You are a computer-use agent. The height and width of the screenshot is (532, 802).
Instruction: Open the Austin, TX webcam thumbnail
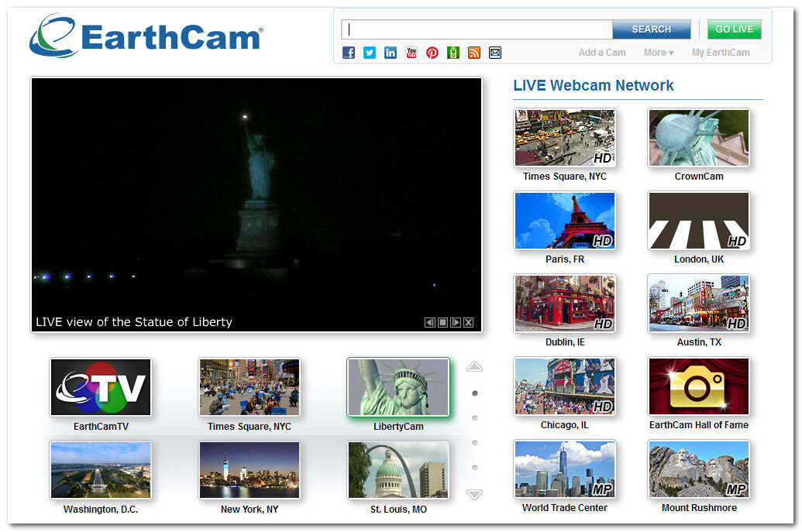click(x=699, y=303)
